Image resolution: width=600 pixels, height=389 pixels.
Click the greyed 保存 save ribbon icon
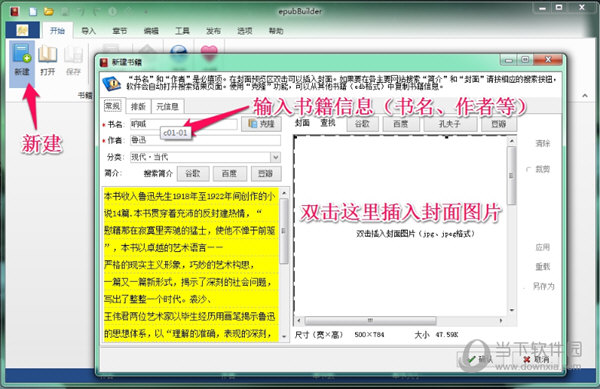[x=73, y=60]
